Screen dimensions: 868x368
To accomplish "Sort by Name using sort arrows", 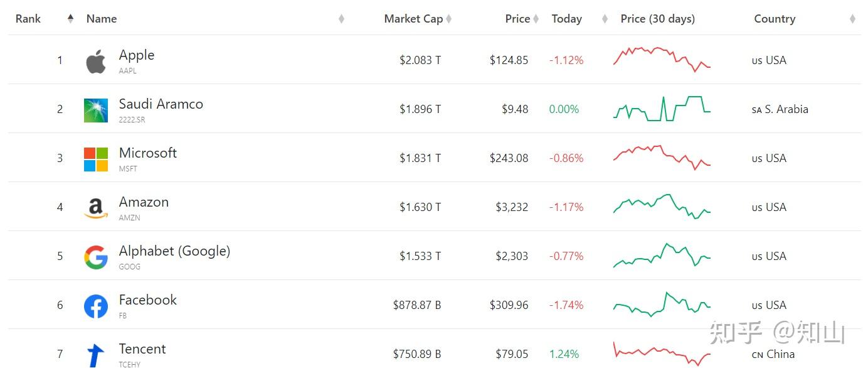I will tap(341, 19).
